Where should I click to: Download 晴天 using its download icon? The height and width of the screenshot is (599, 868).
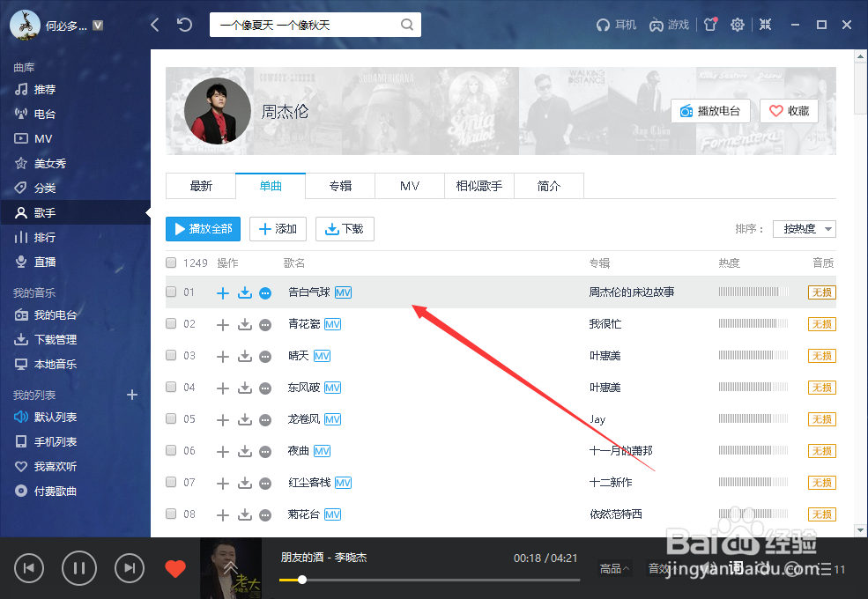pyautogui.click(x=244, y=356)
